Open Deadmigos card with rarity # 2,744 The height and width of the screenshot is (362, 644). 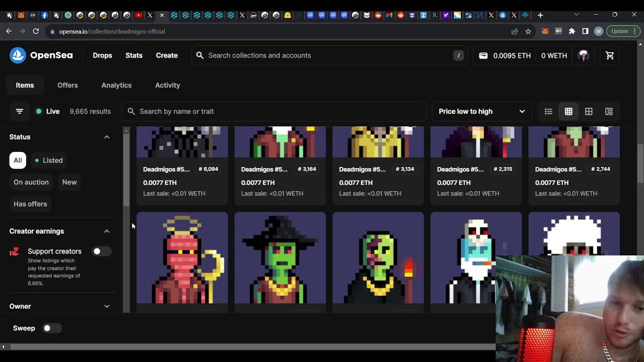tap(574, 166)
